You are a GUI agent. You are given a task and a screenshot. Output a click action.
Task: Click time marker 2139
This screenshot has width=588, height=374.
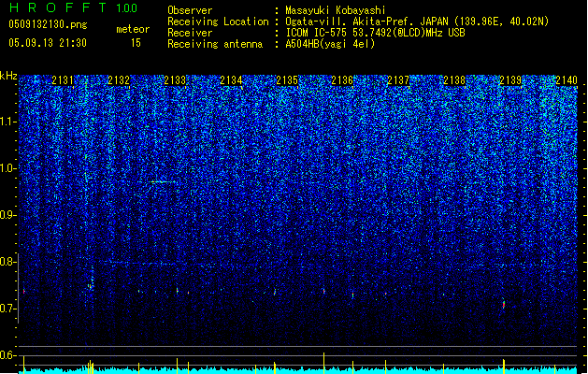510,80
